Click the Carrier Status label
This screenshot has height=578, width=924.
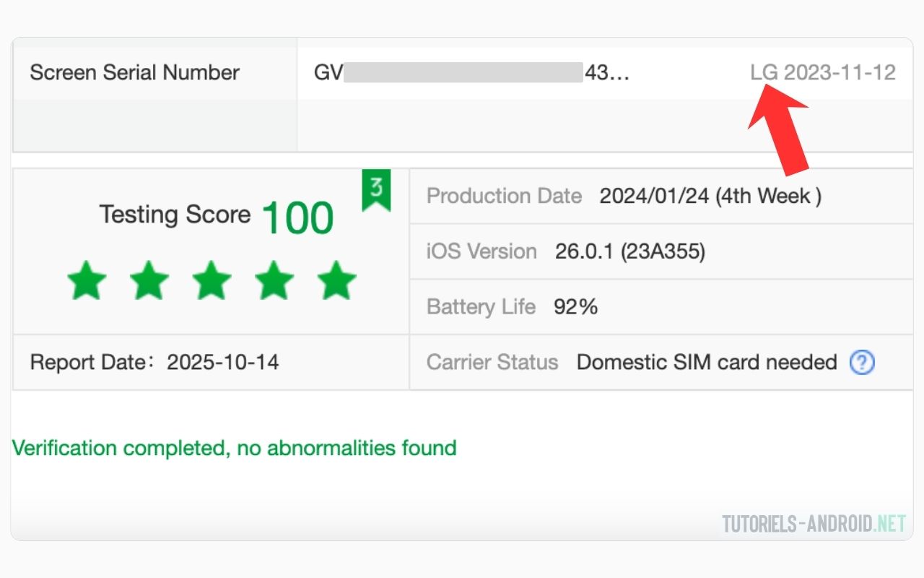click(x=492, y=362)
